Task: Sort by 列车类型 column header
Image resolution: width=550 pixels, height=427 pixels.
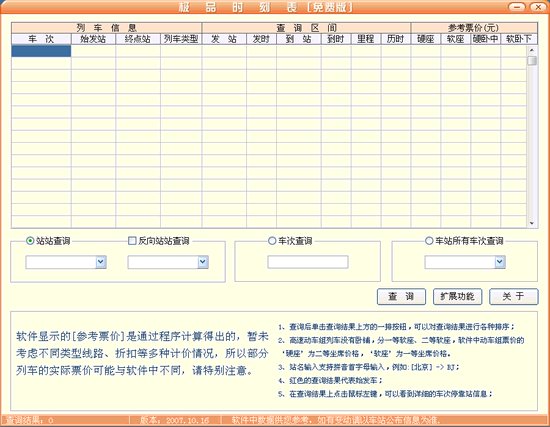Action: (181, 39)
